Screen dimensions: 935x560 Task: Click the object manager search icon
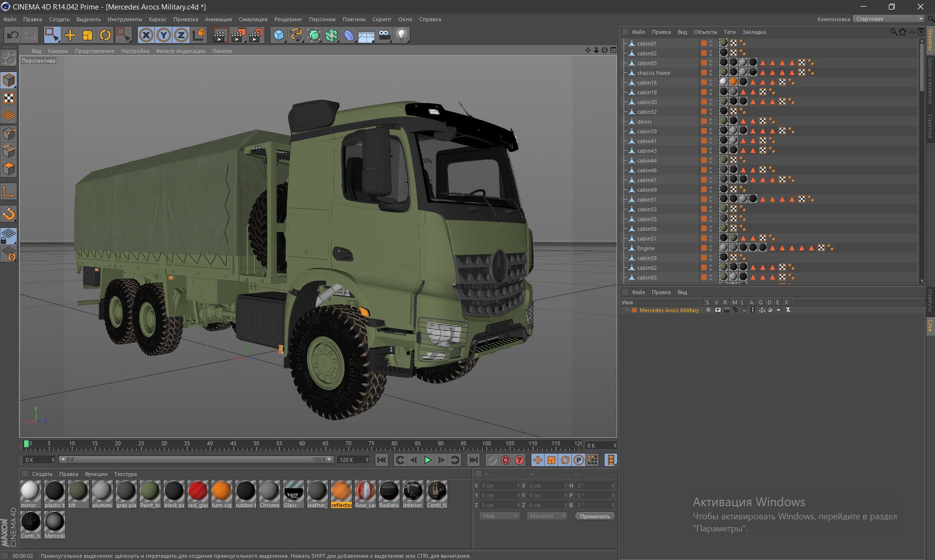coord(893,32)
